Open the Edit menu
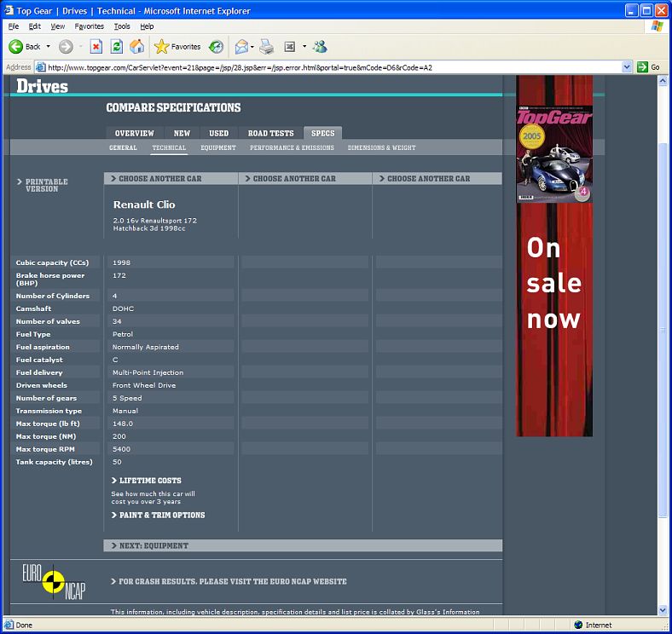The height and width of the screenshot is (634, 672). [x=34, y=26]
